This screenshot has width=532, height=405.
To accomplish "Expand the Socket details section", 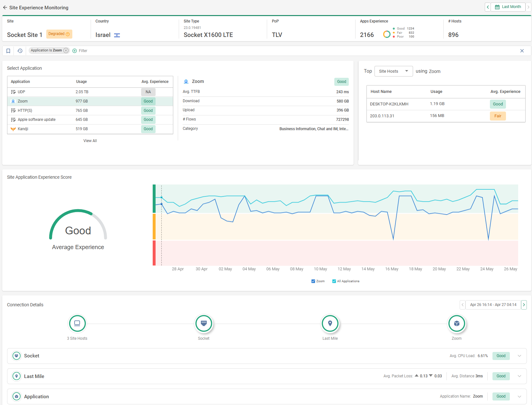I will 519,356.
